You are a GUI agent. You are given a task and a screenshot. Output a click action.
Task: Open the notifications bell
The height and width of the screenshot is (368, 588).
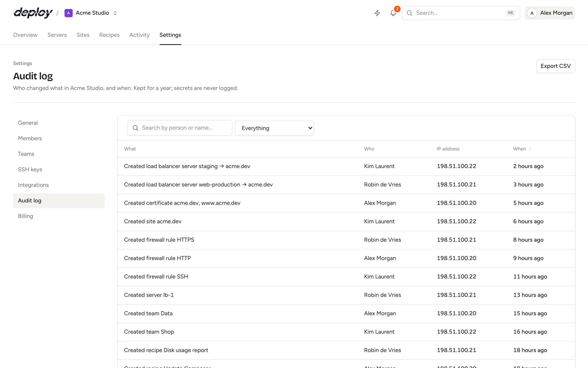pos(393,13)
